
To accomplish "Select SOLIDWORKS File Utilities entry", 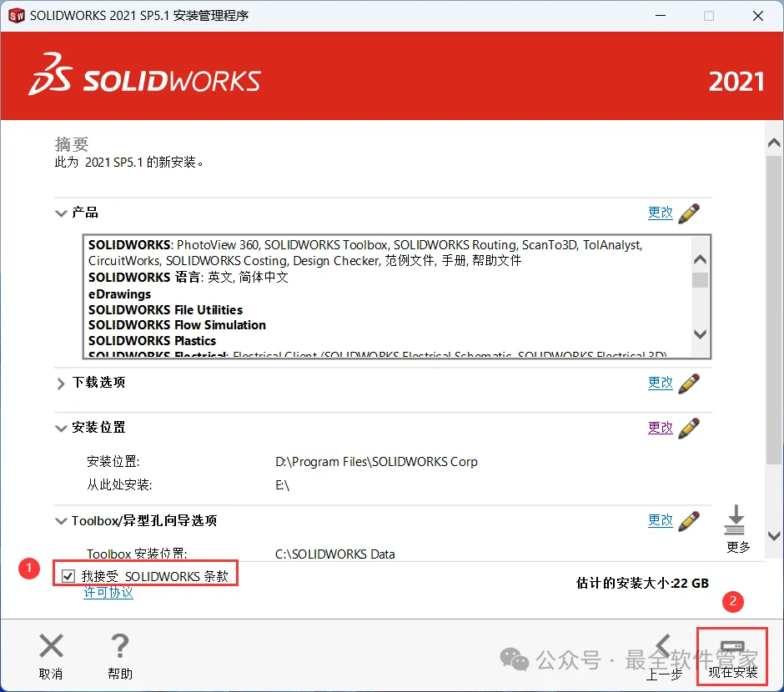I will 165,310.
